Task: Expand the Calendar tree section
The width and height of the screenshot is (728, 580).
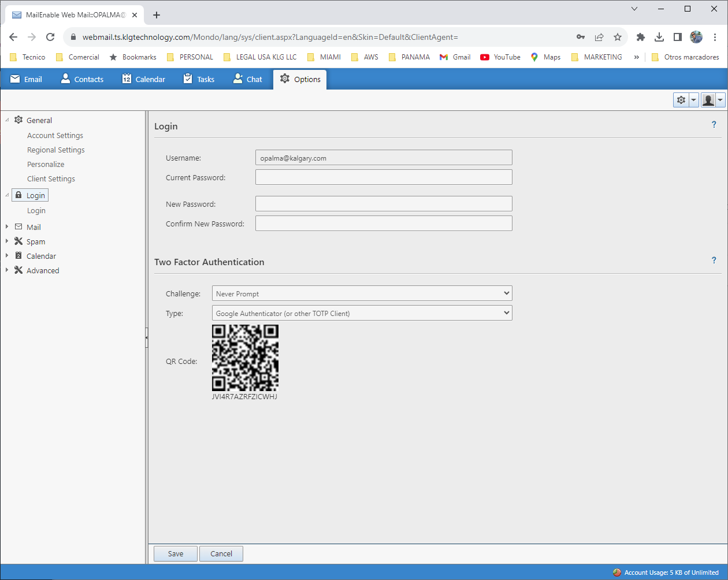Action: tap(7, 256)
